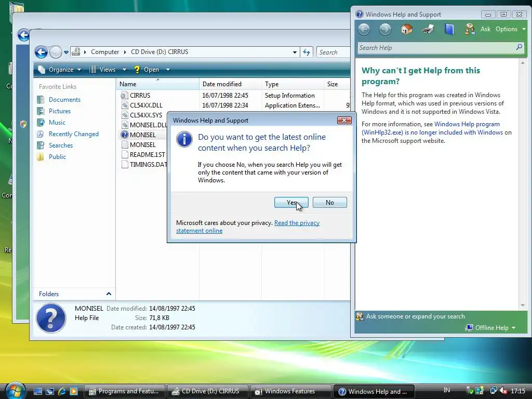Click Show Desktop in Quick Launch
This screenshot has height=399, width=532.
click(x=37, y=392)
